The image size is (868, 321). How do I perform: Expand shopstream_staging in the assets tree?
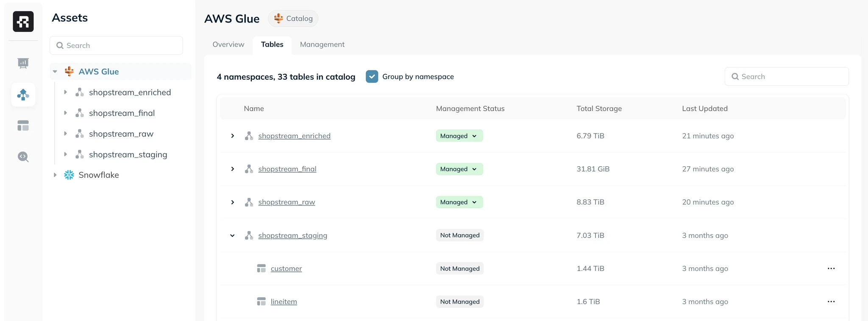coord(65,154)
